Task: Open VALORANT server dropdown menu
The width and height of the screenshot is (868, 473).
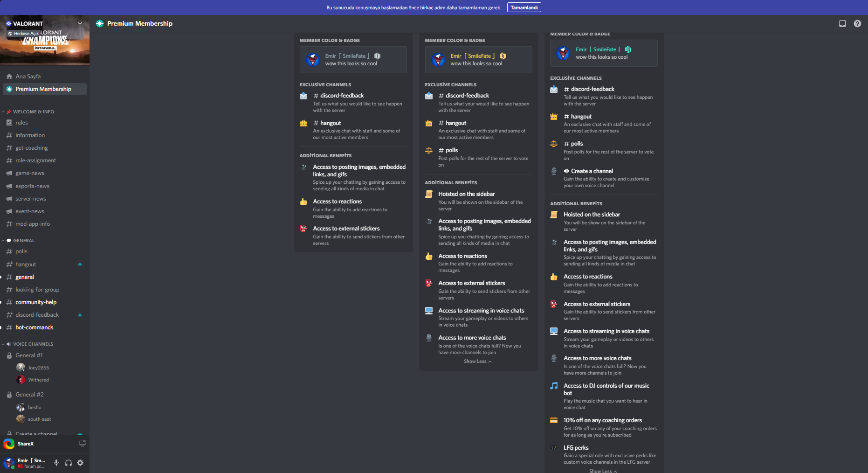Action: [x=80, y=23]
